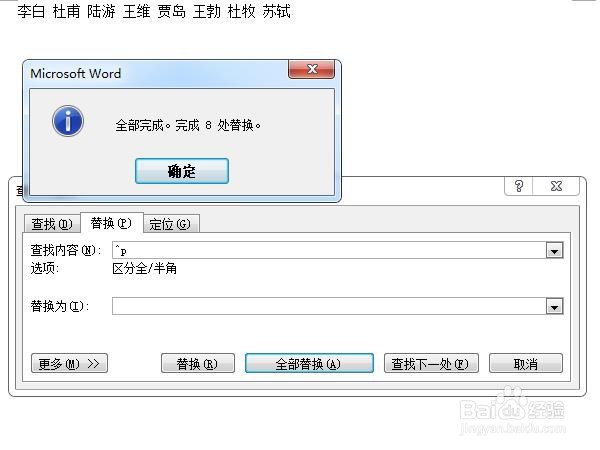Click the name 陆游 in the document
This screenshot has width=600, height=450.
click(x=101, y=11)
